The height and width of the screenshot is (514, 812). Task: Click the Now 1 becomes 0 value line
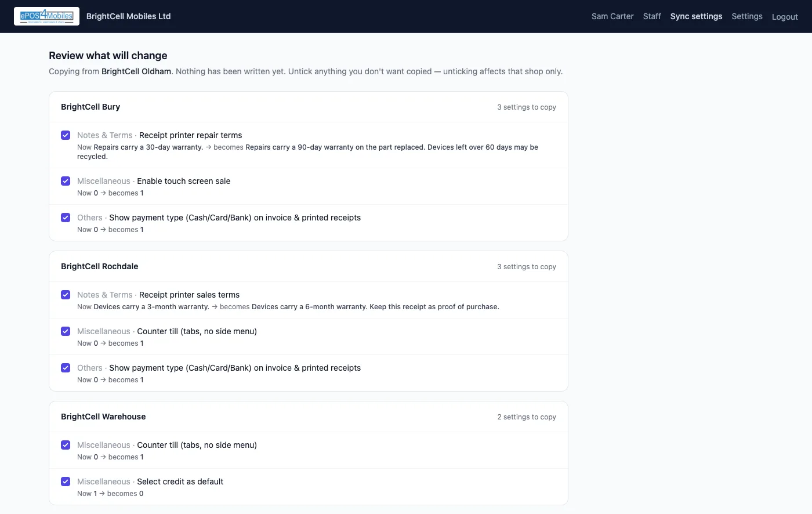pyautogui.click(x=110, y=494)
